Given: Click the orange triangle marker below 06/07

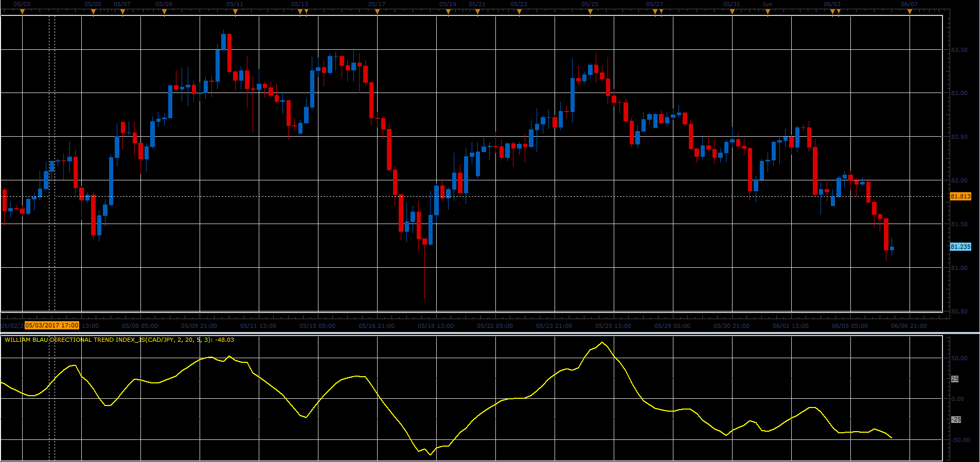Looking at the screenshot, I should (x=910, y=12).
